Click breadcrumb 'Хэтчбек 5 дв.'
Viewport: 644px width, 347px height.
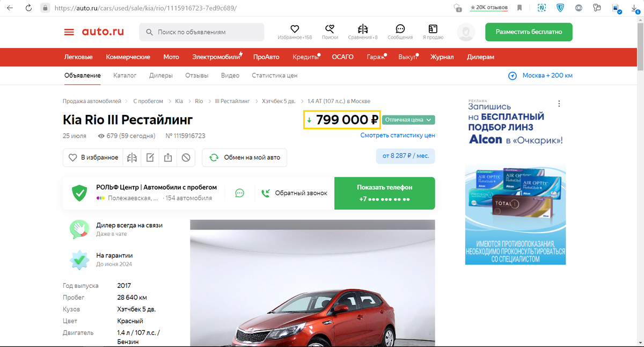coord(279,101)
